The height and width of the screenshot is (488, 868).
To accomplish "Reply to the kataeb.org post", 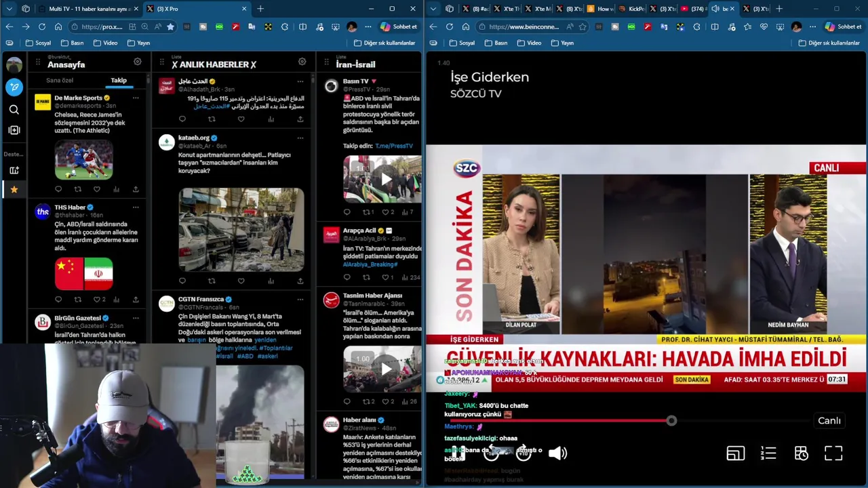I will coord(182,281).
